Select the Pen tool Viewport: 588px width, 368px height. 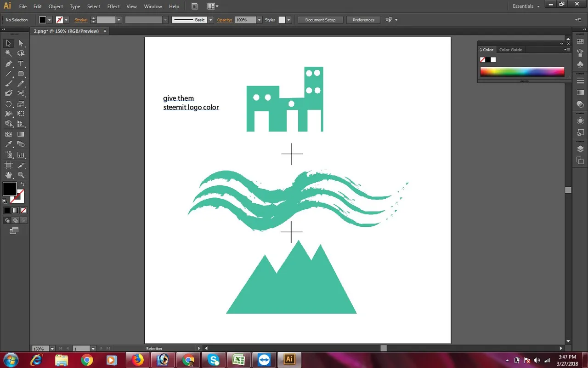point(8,63)
